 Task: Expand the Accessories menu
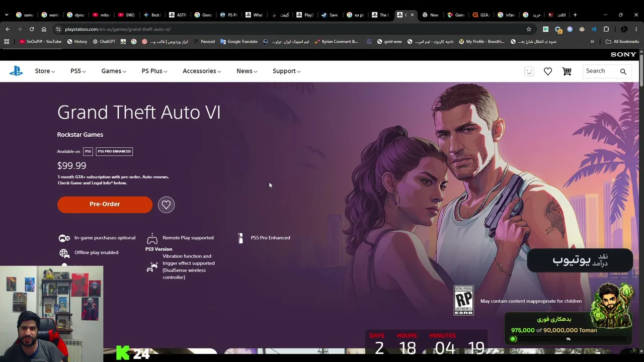coord(202,71)
